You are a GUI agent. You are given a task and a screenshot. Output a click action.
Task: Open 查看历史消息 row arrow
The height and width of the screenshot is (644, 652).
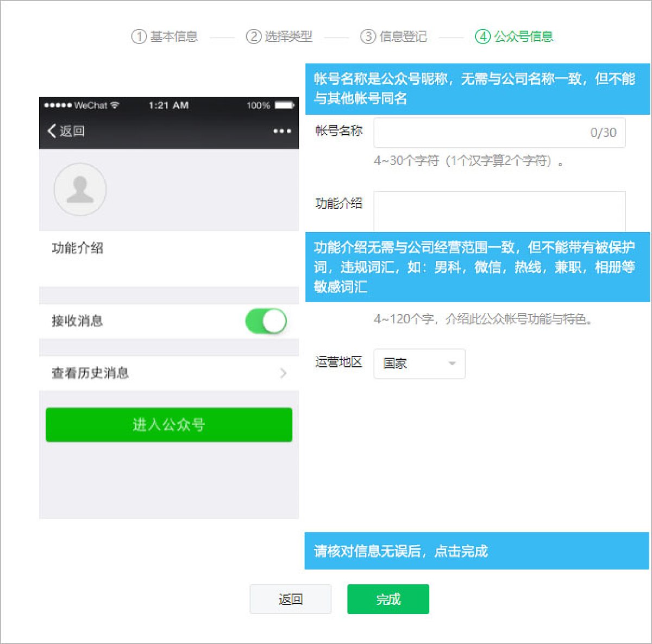tap(283, 373)
